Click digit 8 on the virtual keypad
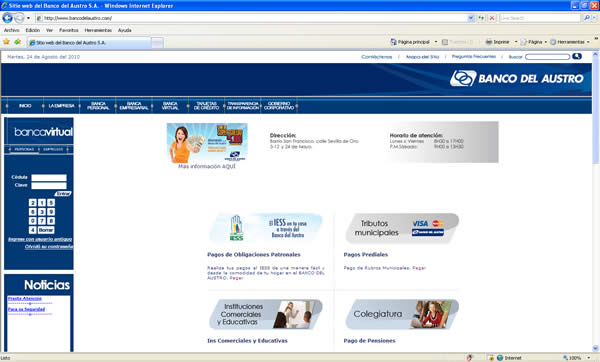Screen dimensions: 600x362 (x=51, y=221)
